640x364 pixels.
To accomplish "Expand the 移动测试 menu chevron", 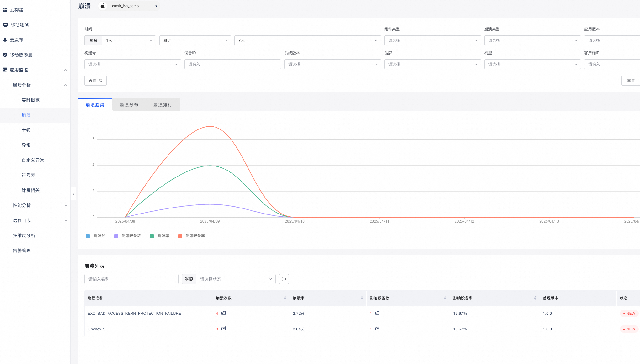I will click(66, 25).
